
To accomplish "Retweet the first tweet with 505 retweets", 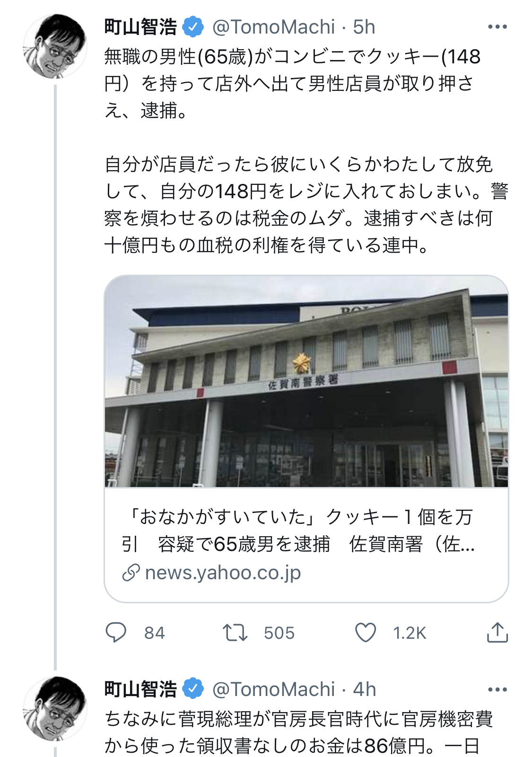I will click(x=235, y=633).
